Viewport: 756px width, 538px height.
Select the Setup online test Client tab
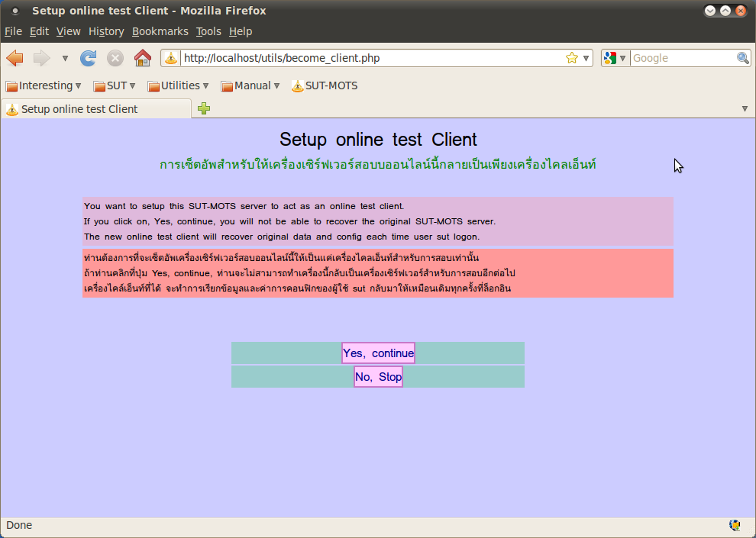[x=96, y=109]
